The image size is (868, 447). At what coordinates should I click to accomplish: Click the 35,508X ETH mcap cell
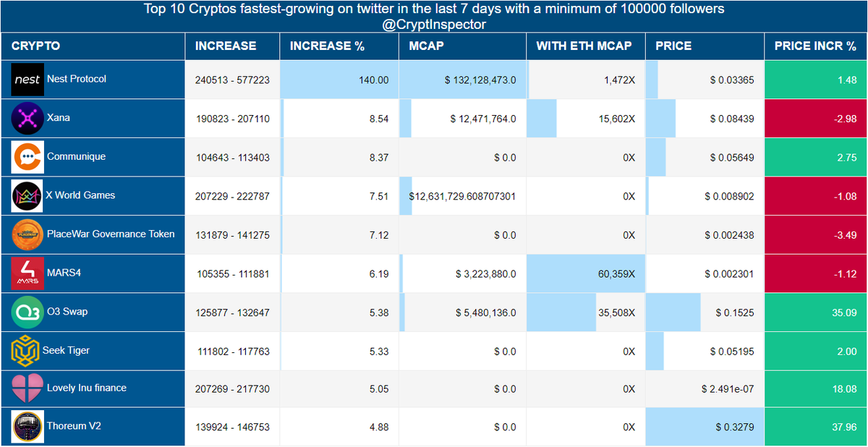point(586,312)
